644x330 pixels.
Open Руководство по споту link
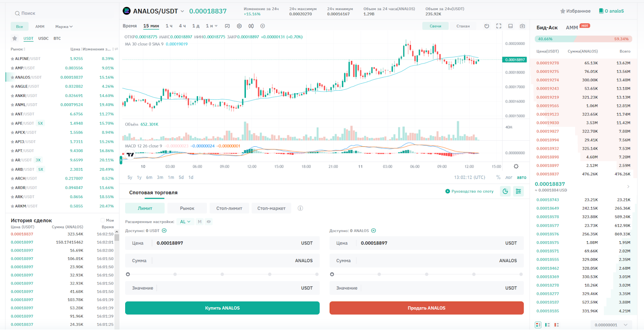tap(469, 191)
